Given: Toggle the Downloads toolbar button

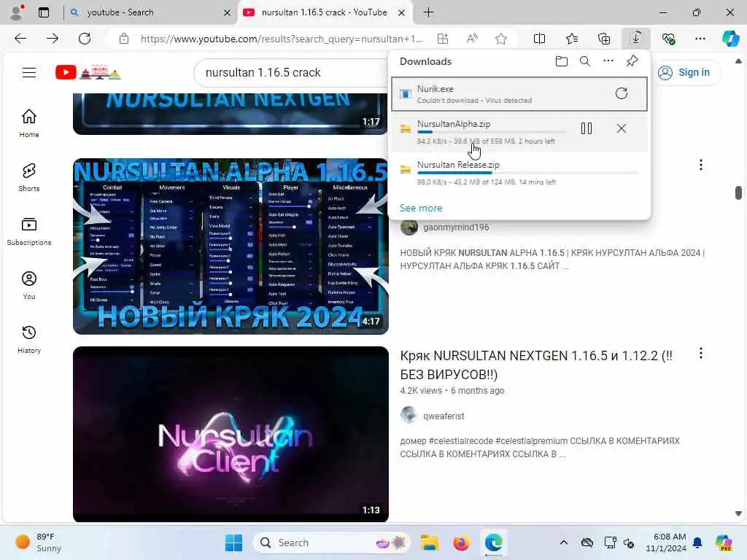Looking at the screenshot, I should 636,39.
